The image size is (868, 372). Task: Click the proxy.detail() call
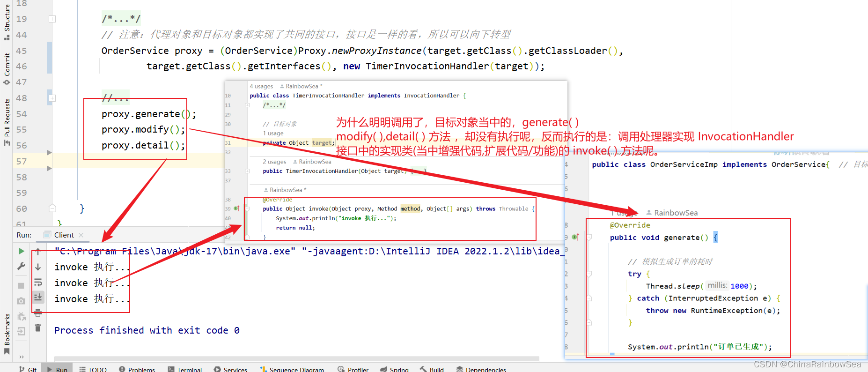point(143,145)
